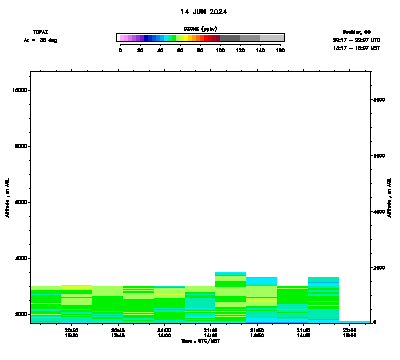Image resolution: width=400 pixels, height=360 pixels.
Task: Click the tallest ozone profile column
Action: (x=230, y=297)
